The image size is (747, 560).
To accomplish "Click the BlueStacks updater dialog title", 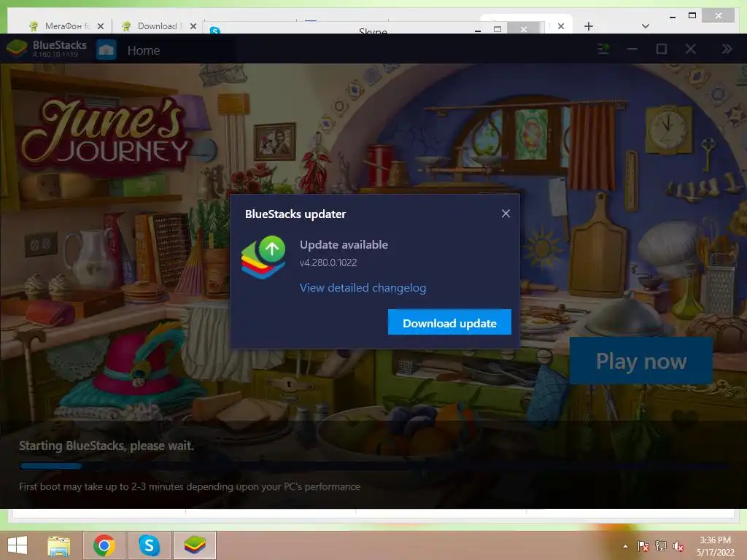I will pyautogui.click(x=295, y=214).
